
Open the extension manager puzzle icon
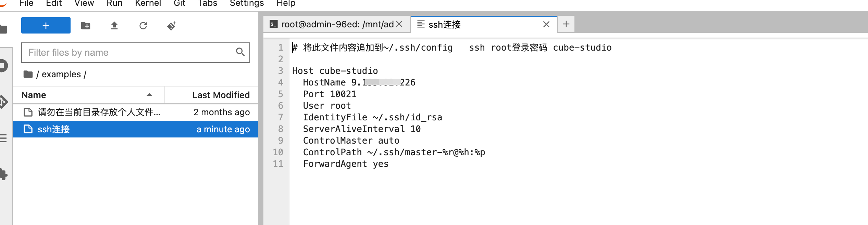[3, 174]
